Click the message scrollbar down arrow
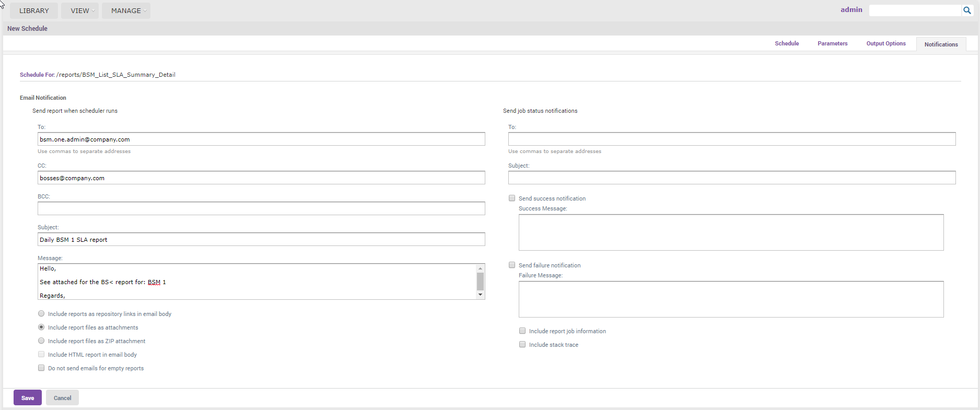The image size is (980, 410). tap(480, 295)
